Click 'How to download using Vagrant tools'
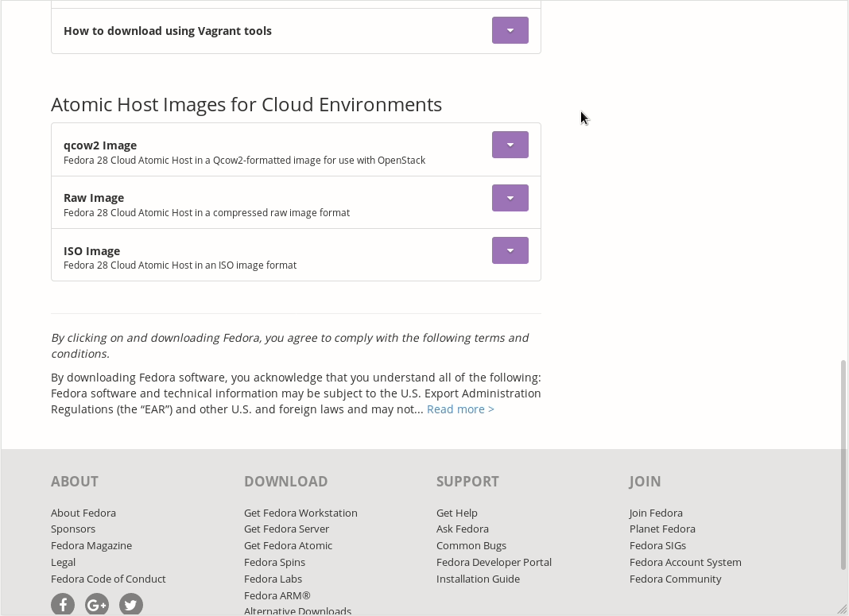This screenshot has width=849, height=616. pos(168,31)
